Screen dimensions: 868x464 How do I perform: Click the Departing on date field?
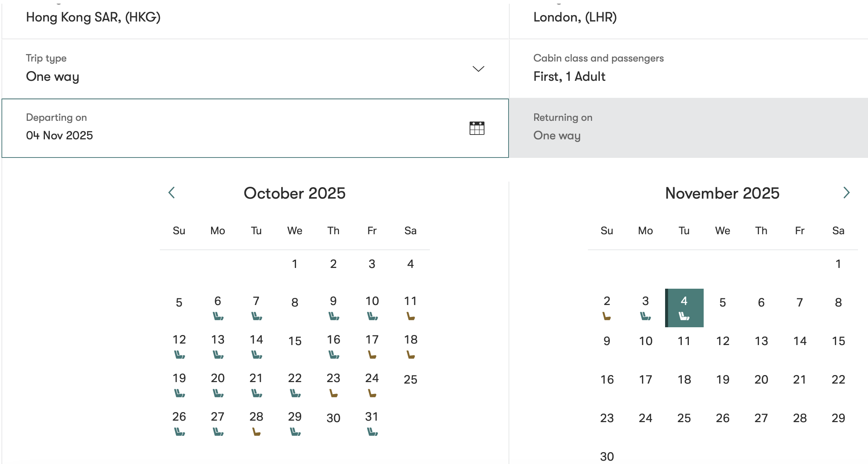coord(255,128)
